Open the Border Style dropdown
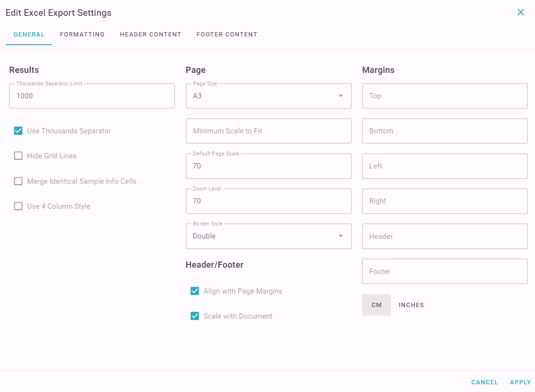Screen dimensions: 535x392 (x=268, y=236)
